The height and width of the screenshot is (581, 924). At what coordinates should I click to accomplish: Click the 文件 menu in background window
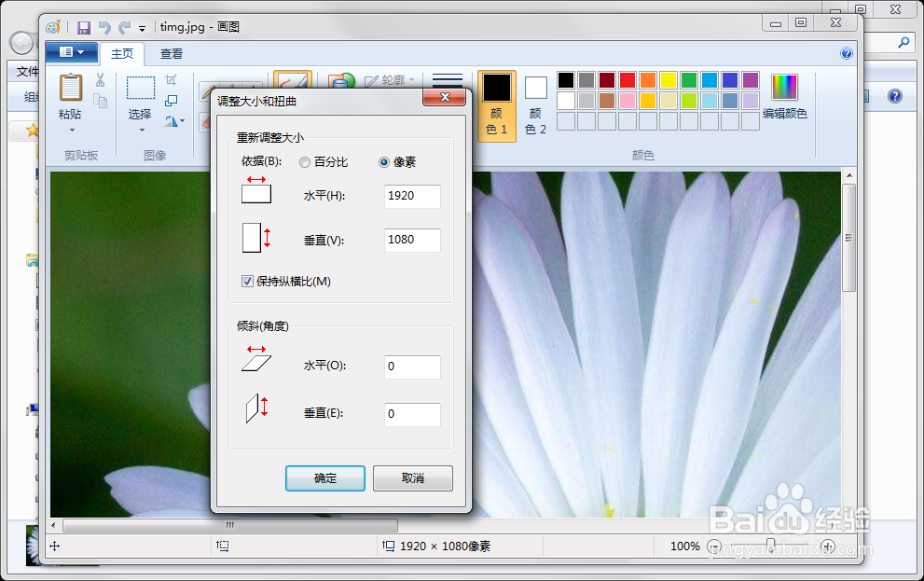point(26,71)
